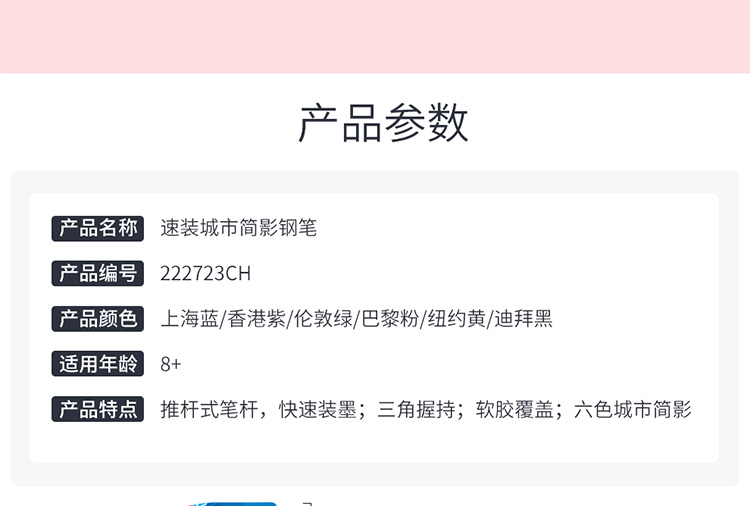Click the 巴黎粉 color option text
750x506 pixels.
click(x=390, y=319)
